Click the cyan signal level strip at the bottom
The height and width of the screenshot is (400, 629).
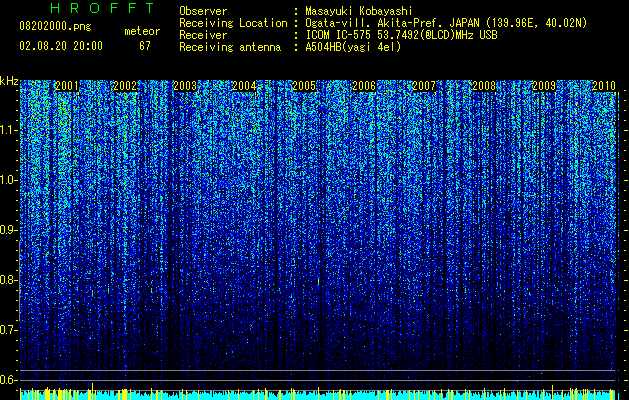[x=317, y=395]
